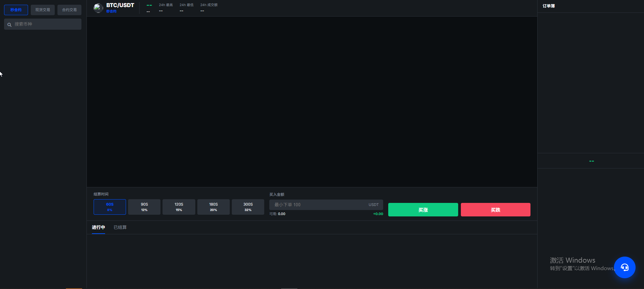
Task: Click the search magnifier icon
Action: 9,25
